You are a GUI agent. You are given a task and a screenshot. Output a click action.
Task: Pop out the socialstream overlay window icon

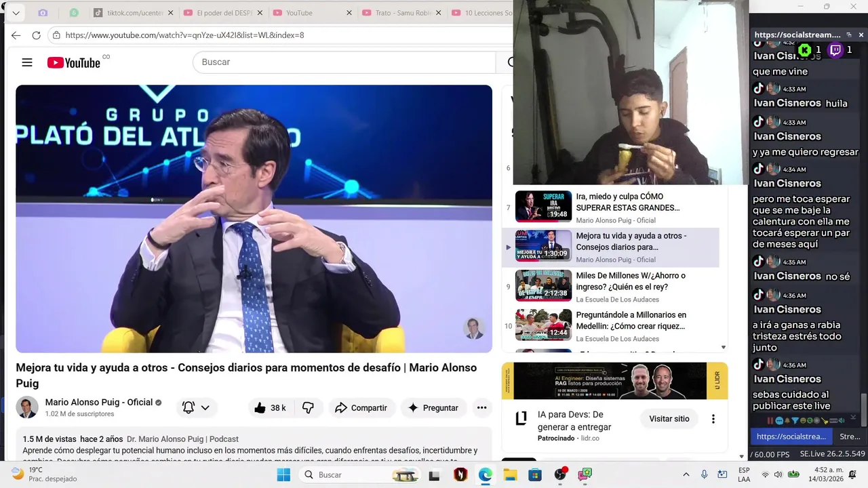coord(848,35)
